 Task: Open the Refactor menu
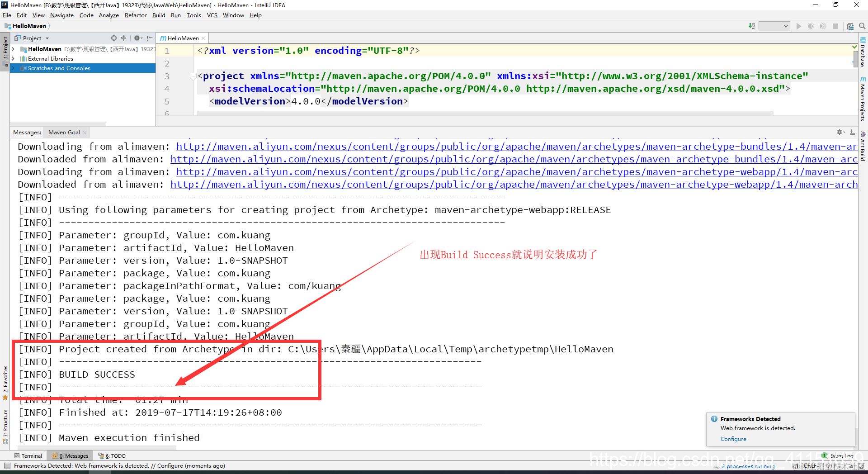136,15
